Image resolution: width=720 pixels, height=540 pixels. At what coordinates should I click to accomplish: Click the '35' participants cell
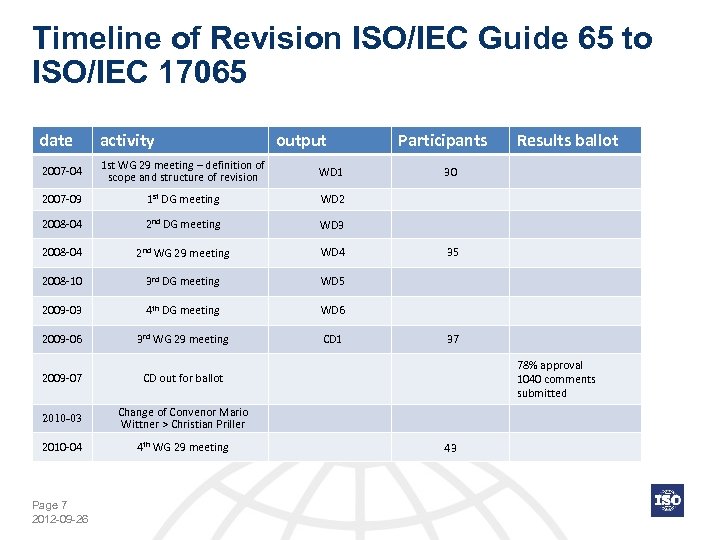click(450, 253)
